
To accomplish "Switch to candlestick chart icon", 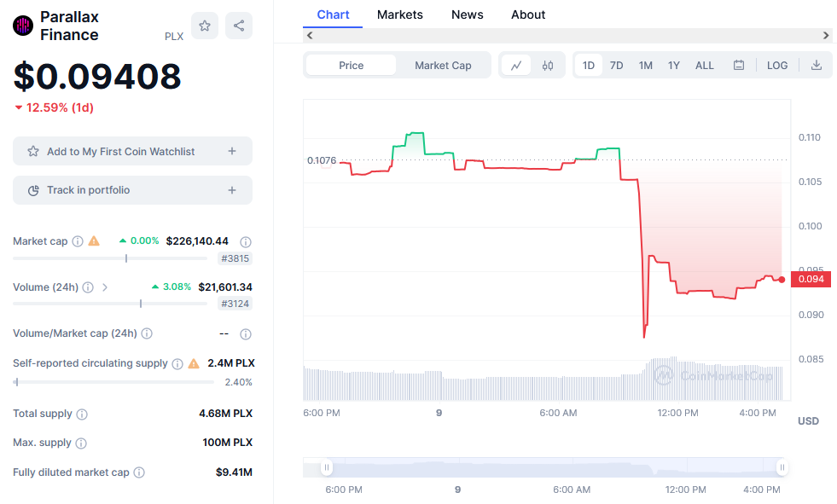I will [547, 66].
